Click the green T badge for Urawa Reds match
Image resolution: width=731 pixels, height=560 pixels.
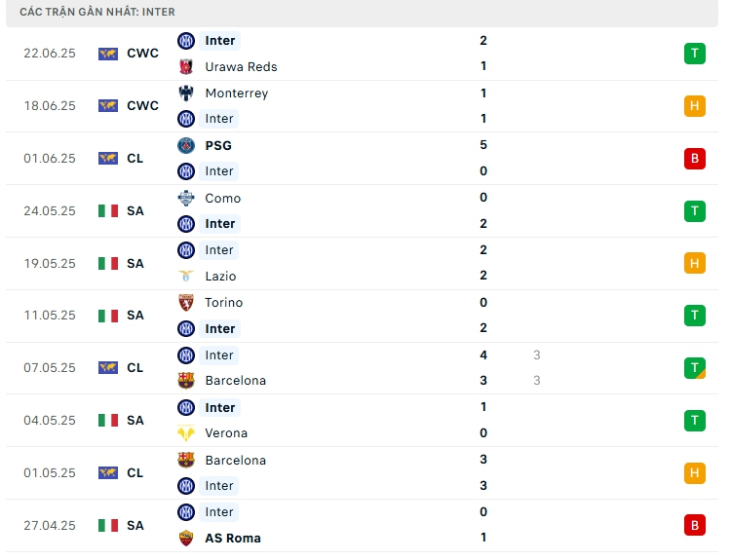(x=694, y=54)
